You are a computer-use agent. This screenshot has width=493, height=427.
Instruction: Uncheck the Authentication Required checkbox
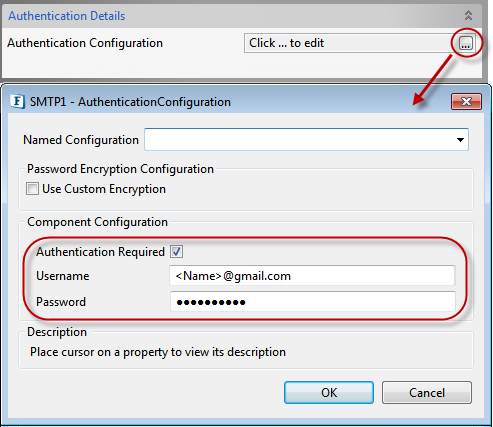click(x=176, y=251)
